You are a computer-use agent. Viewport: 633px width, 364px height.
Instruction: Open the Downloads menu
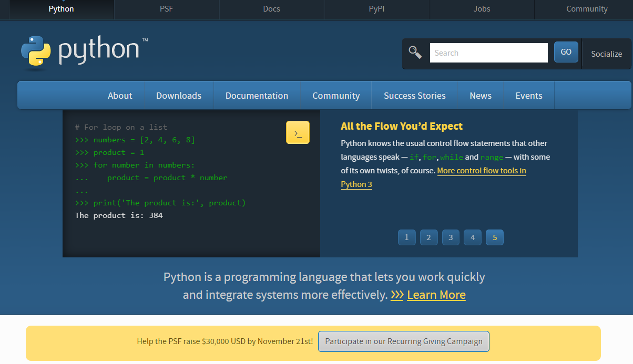(179, 96)
